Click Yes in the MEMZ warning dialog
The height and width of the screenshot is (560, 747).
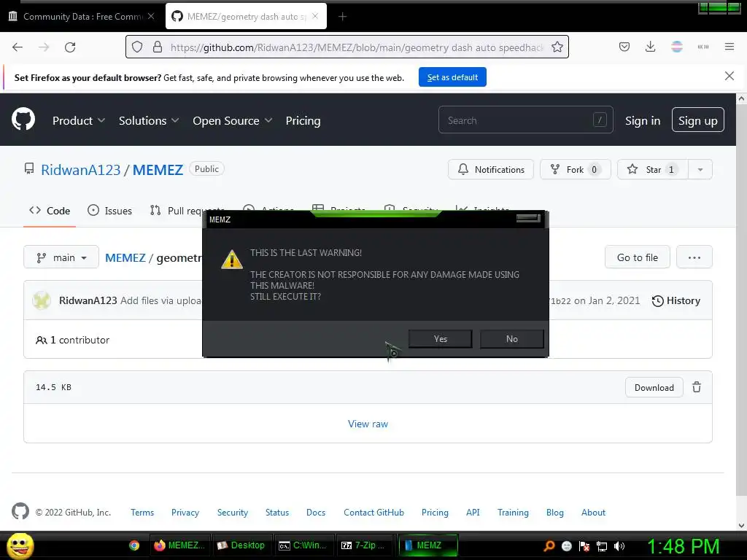click(x=440, y=338)
